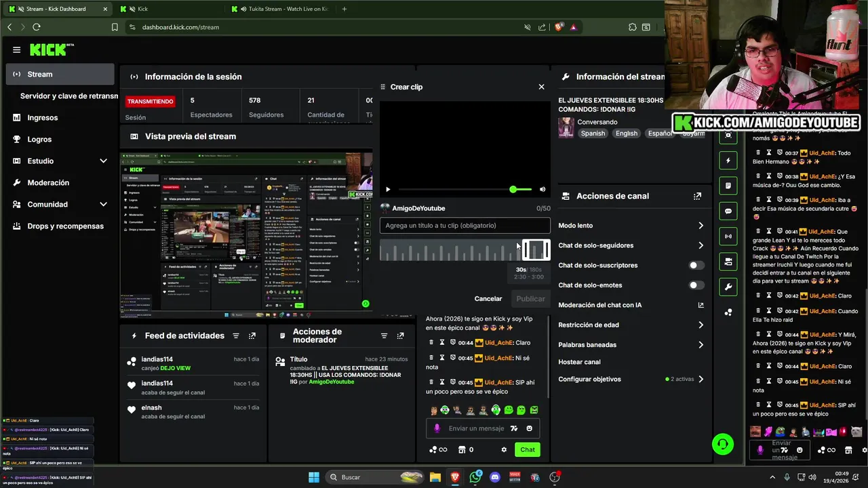Click Cancelar in the clip dialog
Screen dimensions: 868x488
488,299
